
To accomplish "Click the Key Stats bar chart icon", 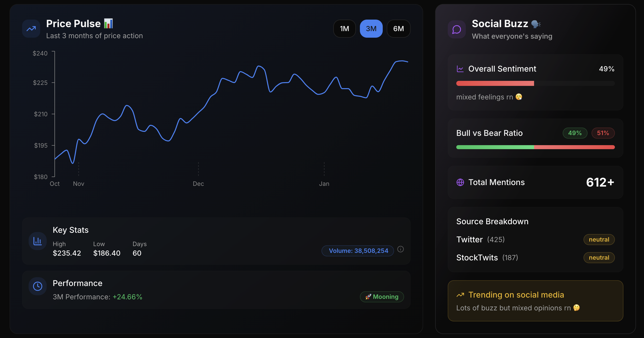I will coord(38,241).
